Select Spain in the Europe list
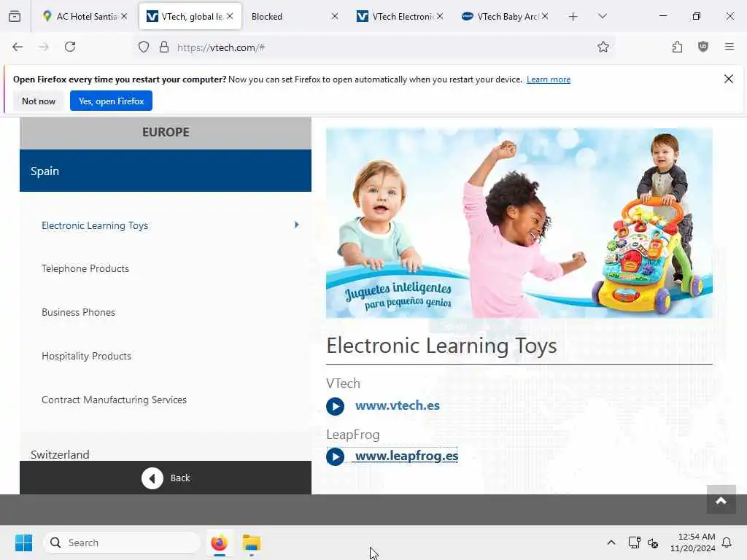Viewport: 747px width, 560px height. 166,171
